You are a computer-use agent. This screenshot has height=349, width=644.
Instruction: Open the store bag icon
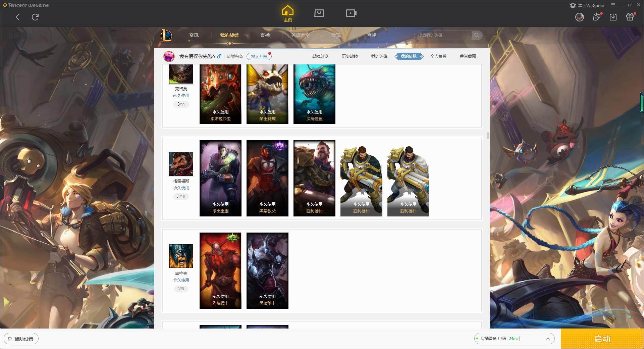319,13
